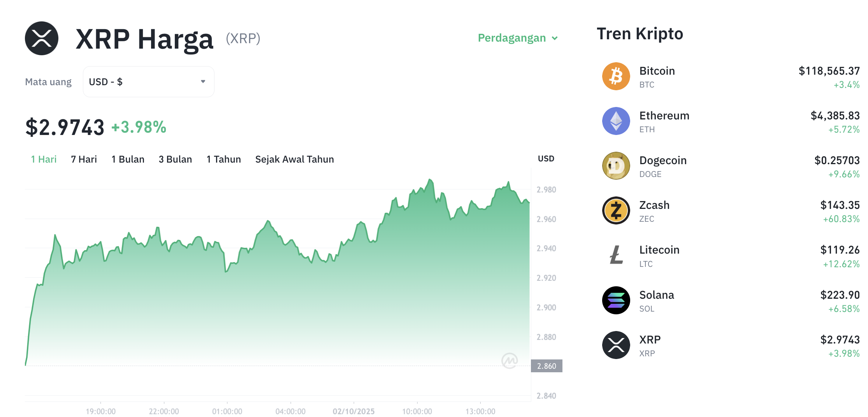Click the Litecoin coin icon
The height and width of the screenshot is (417, 868).
click(x=616, y=255)
